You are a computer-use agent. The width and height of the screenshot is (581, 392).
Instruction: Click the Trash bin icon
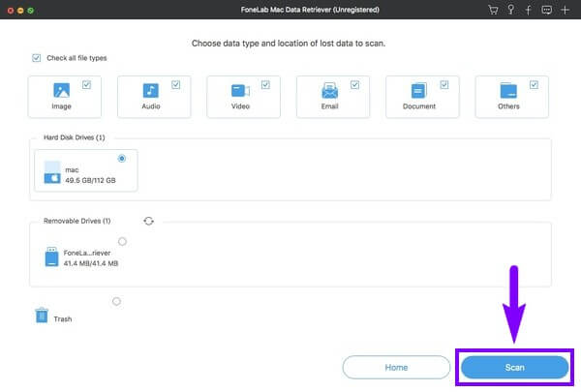point(42,316)
